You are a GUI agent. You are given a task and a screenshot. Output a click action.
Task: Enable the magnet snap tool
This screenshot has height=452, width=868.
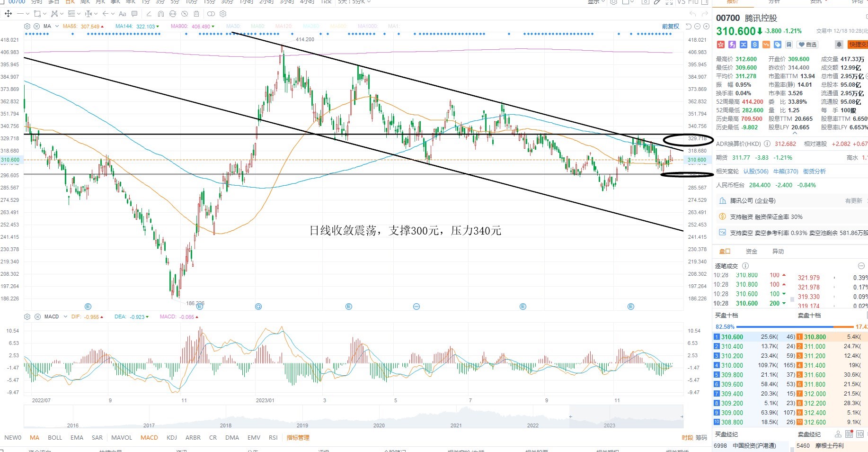point(161,14)
